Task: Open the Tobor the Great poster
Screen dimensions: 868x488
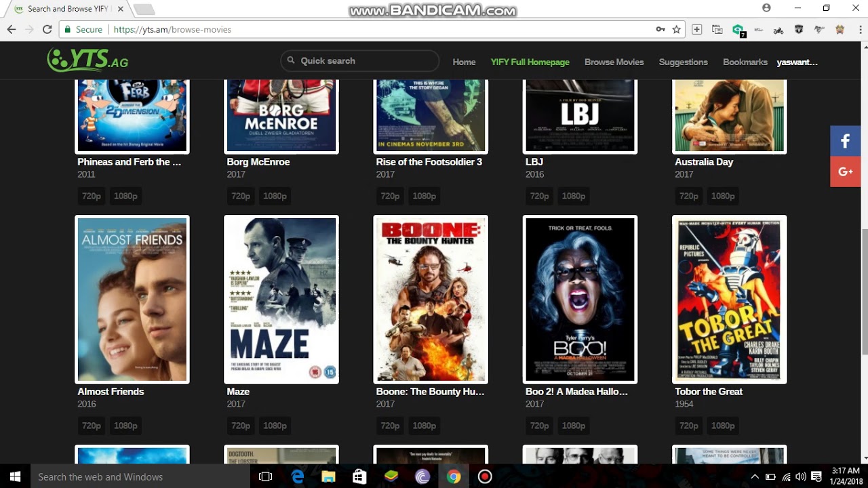Action: [729, 300]
